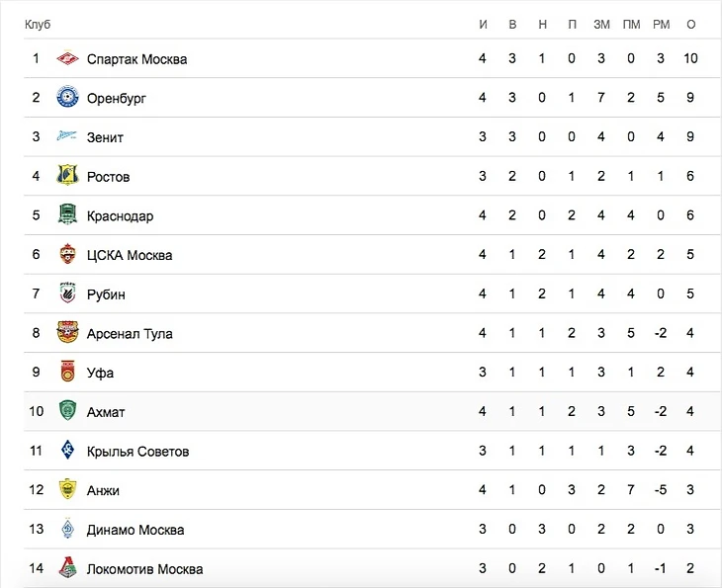
Task: Click the Rostov club crest
Action: [67, 176]
